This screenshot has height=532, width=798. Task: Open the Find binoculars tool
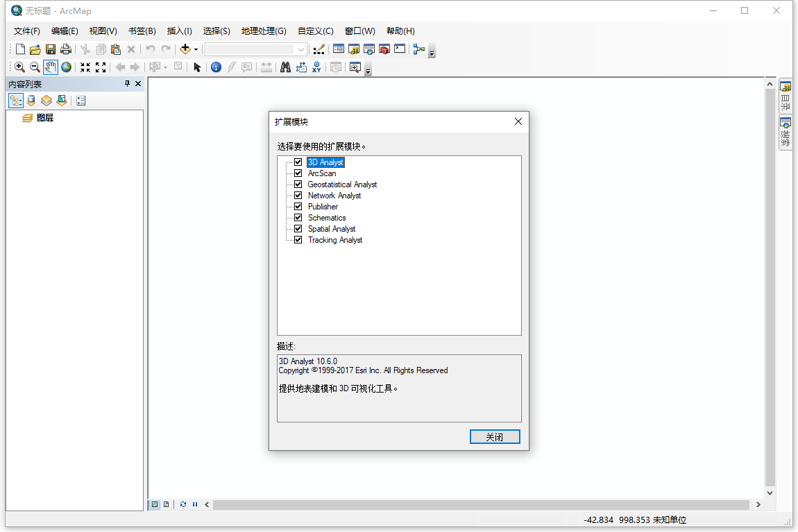click(x=285, y=67)
